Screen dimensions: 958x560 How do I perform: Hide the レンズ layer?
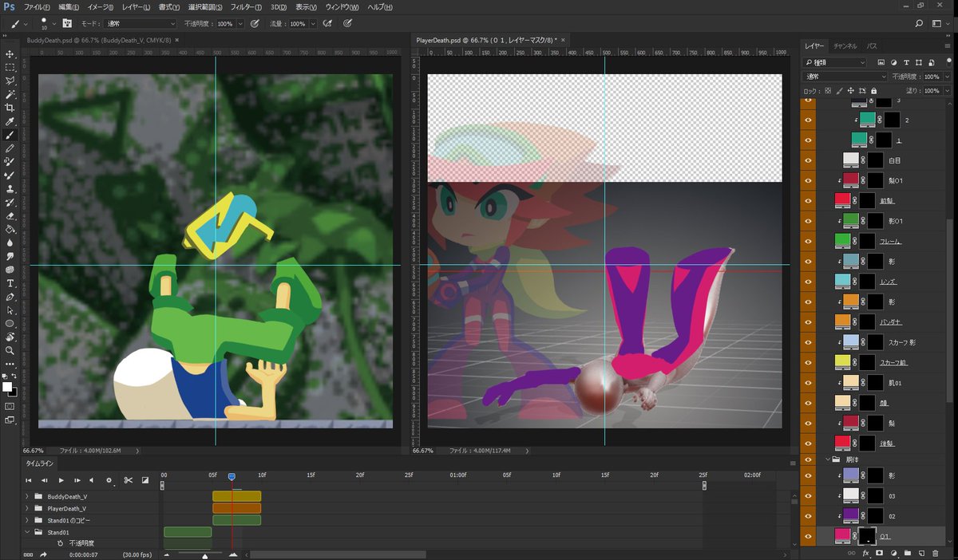point(808,281)
